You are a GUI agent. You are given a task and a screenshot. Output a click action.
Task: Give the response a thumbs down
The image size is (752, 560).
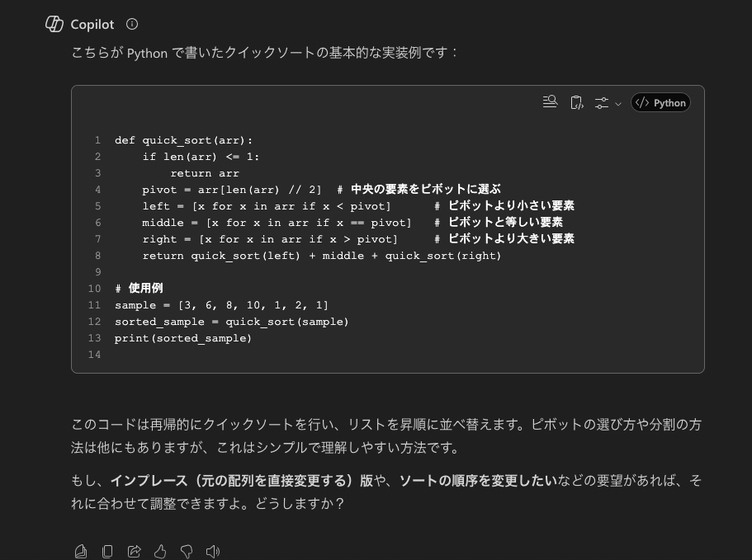[x=187, y=552]
